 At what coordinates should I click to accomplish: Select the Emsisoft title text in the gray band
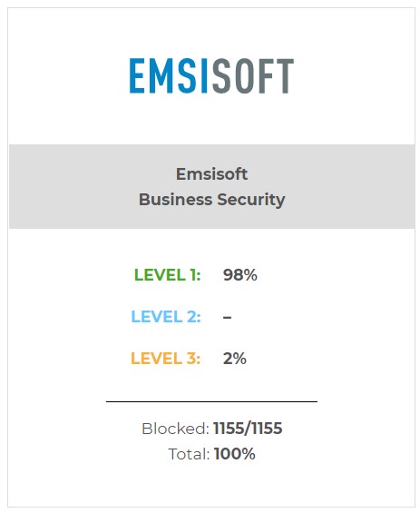tap(211, 173)
